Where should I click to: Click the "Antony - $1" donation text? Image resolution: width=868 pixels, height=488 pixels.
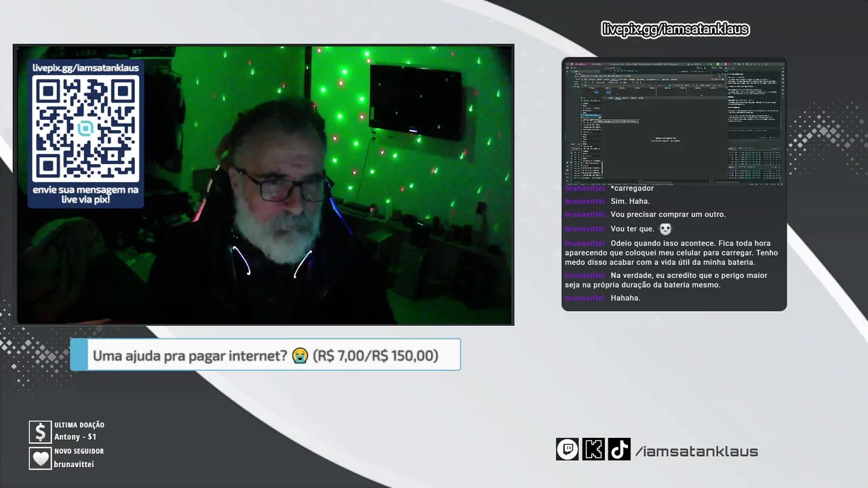(x=75, y=437)
